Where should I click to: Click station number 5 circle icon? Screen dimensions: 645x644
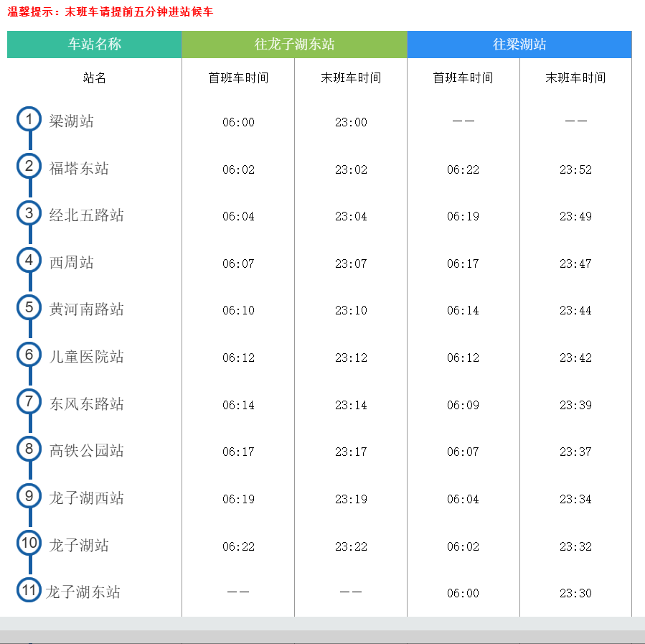29,307
